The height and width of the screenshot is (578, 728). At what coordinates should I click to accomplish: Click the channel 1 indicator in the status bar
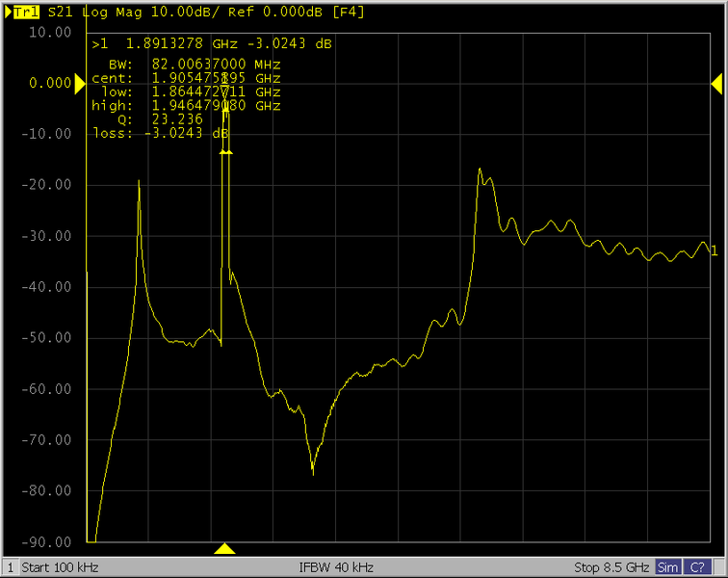(x=10, y=566)
